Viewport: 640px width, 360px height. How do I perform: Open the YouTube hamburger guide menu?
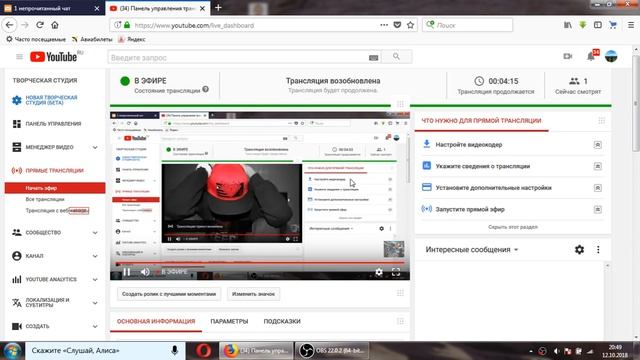click(19, 57)
